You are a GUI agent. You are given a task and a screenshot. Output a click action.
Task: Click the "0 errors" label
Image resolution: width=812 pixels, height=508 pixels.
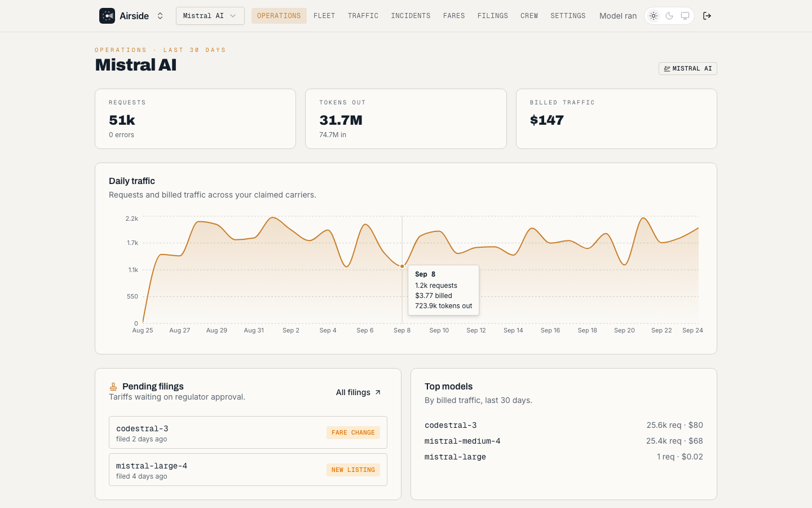121,135
